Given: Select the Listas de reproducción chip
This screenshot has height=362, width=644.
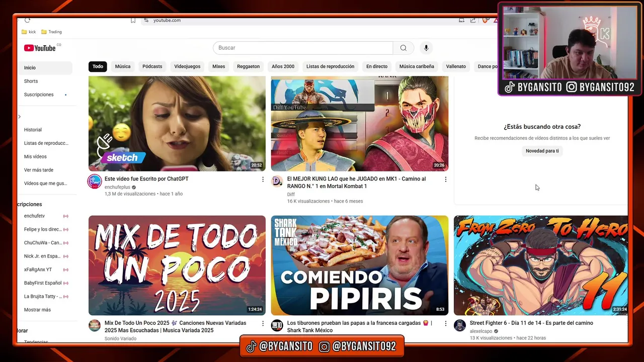Looking at the screenshot, I should (x=330, y=66).
